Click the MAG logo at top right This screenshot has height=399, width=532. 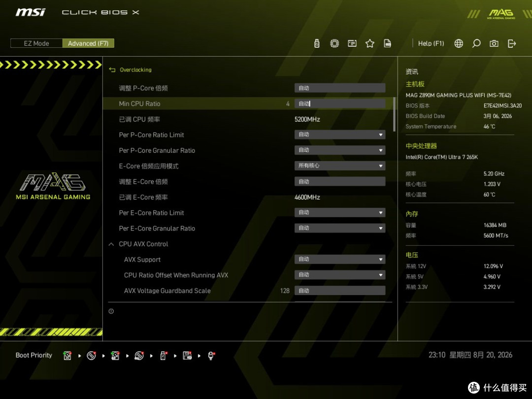[x=501, y=14]
